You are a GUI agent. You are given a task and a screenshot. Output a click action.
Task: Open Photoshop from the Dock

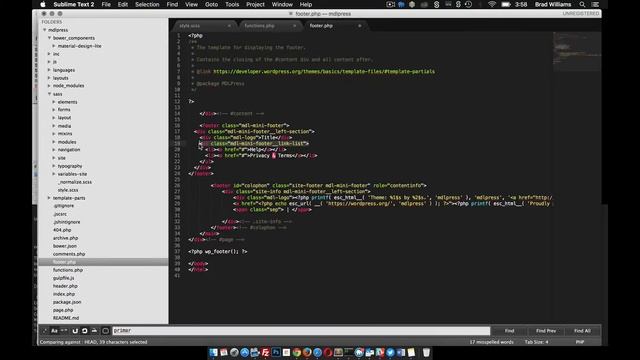276,352
